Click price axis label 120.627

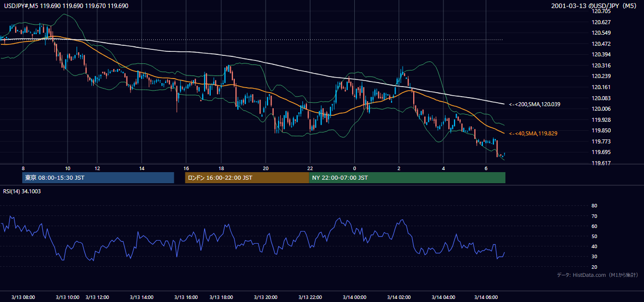click(x=601, y=22)
